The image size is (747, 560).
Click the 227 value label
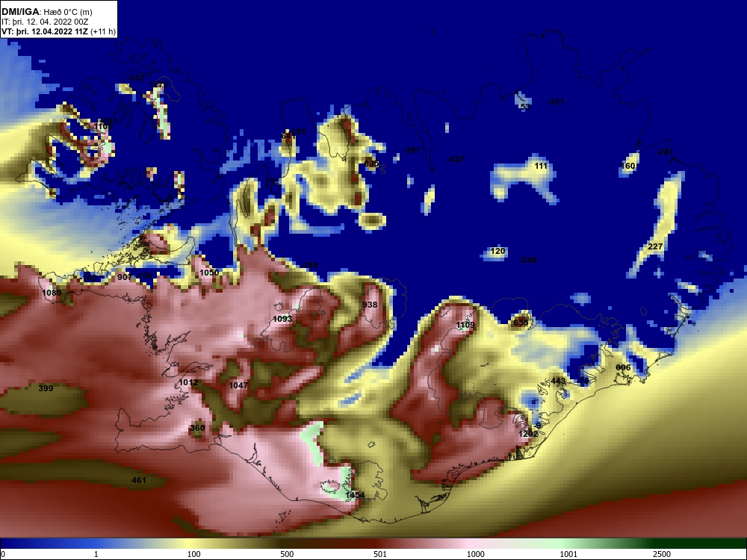[x=656, y=246]
